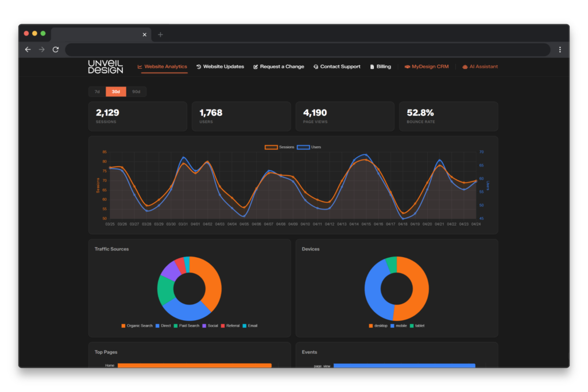588x392 pixels.
Task: Toggle Organic Search legend color swatch
Action: (123, 326)
